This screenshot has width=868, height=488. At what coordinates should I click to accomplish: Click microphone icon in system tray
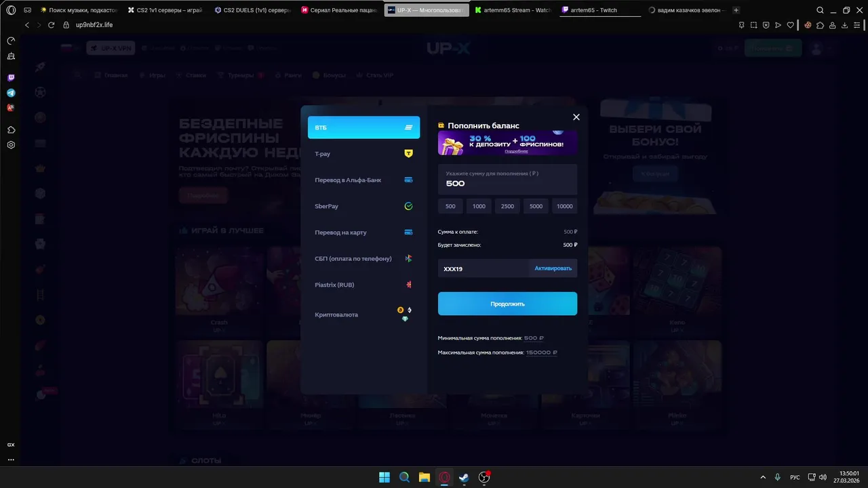[778, 477]
